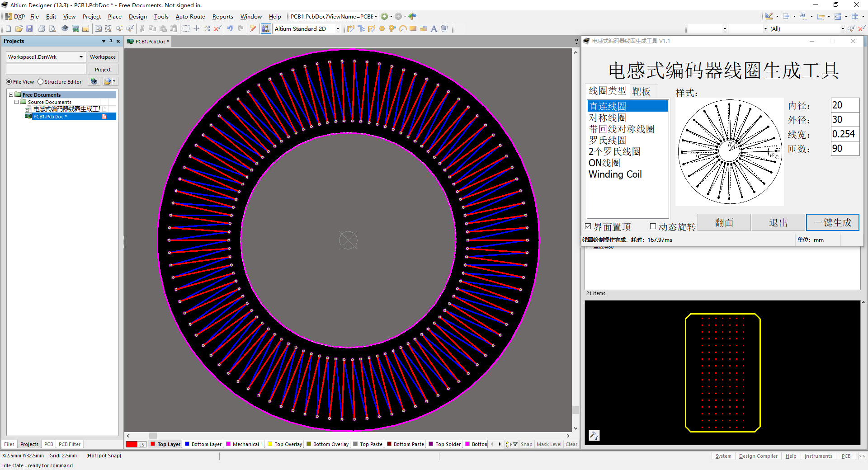The height and width of the screenshot is (470, 868).
Task: Open the Workspace1.DsnWrk dropdown
Action: point(81,57)
